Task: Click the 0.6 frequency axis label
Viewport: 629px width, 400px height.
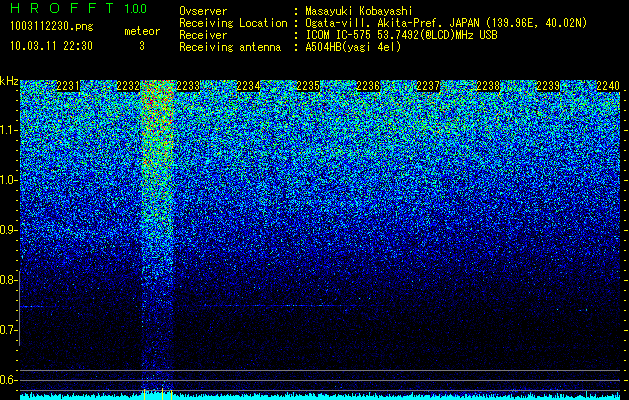Action: [9, 380]
